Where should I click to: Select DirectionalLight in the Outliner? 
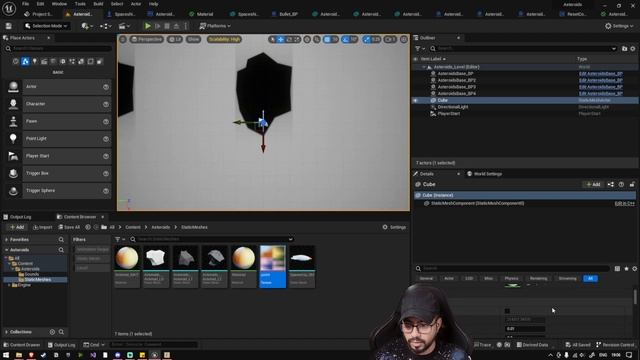[453, 107]
